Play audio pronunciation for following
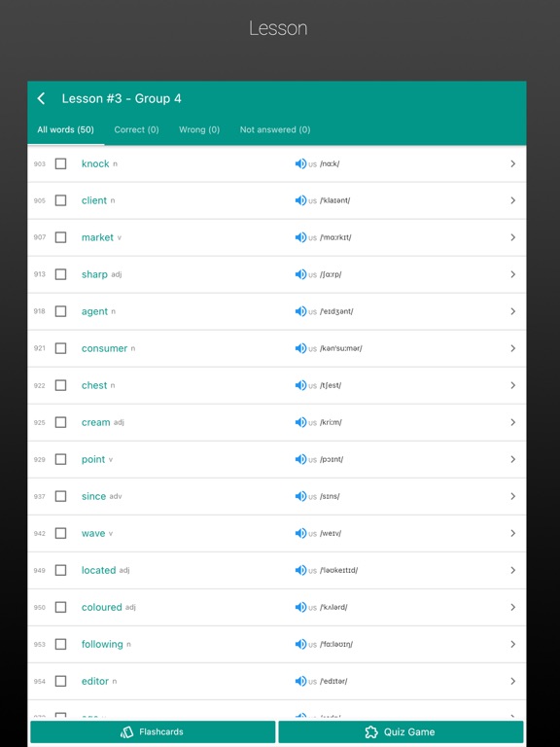 point(300,644)
